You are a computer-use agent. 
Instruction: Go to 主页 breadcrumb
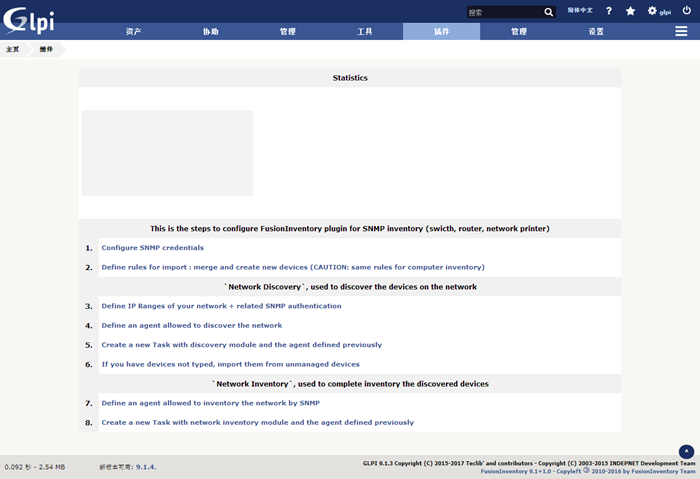point(12,49)
